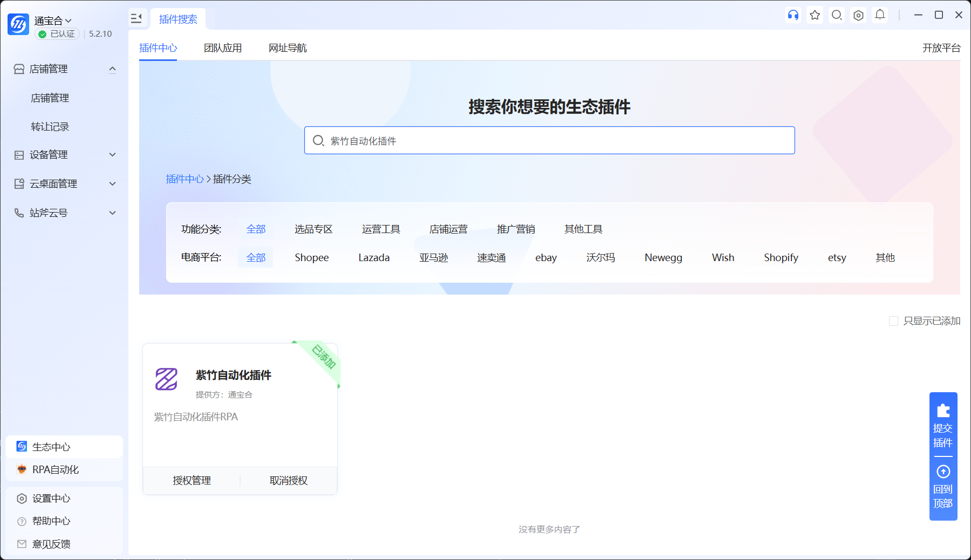971x560 pixels.
Task: Select the 运营工具 function category
Action: pyautogui.click(x=381, y=229)
